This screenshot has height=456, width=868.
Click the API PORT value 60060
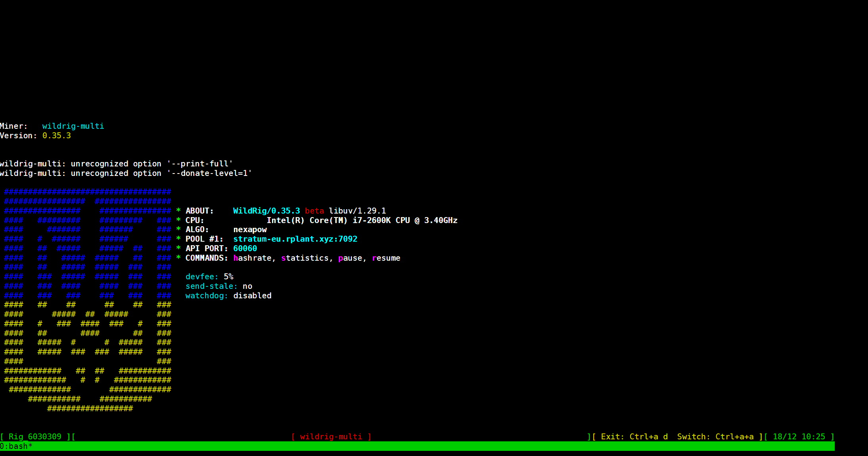click(245, 248)
